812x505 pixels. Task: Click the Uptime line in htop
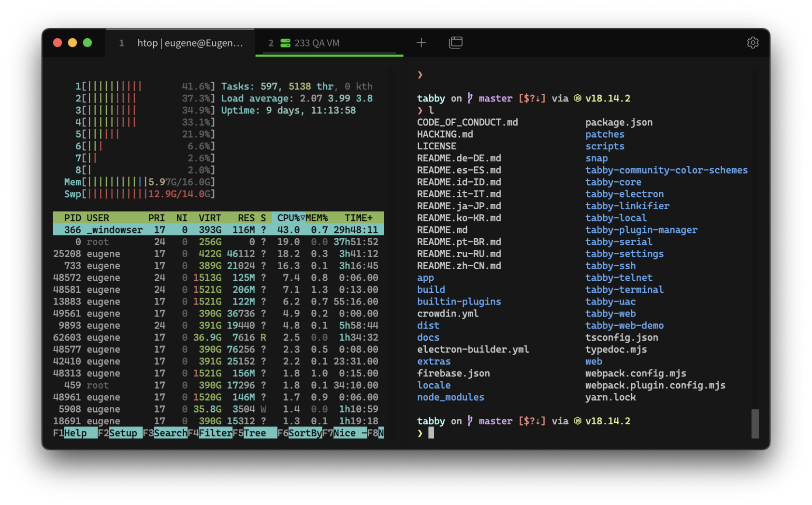tap(289, 111)
